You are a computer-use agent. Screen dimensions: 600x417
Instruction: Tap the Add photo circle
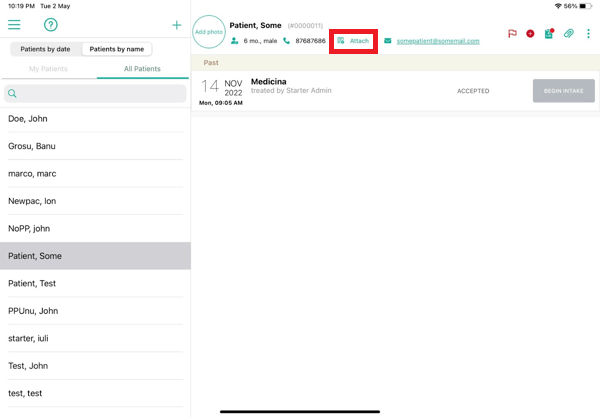(209, 32)
